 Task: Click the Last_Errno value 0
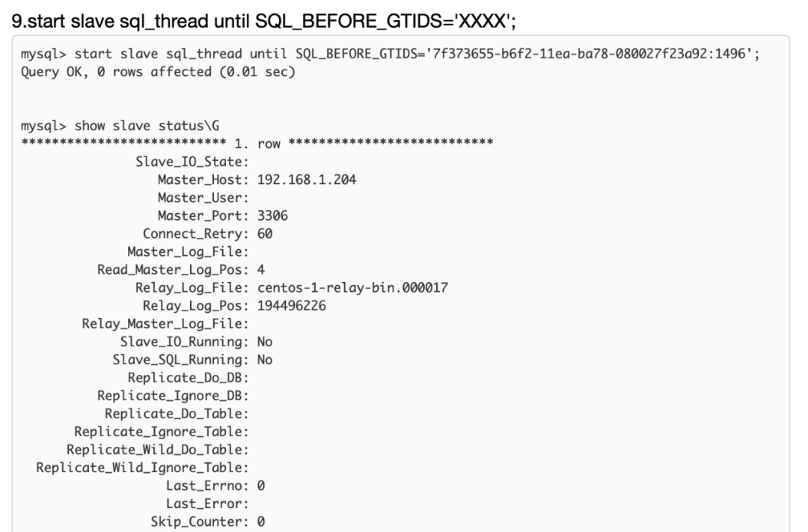(x=261, y=486)
